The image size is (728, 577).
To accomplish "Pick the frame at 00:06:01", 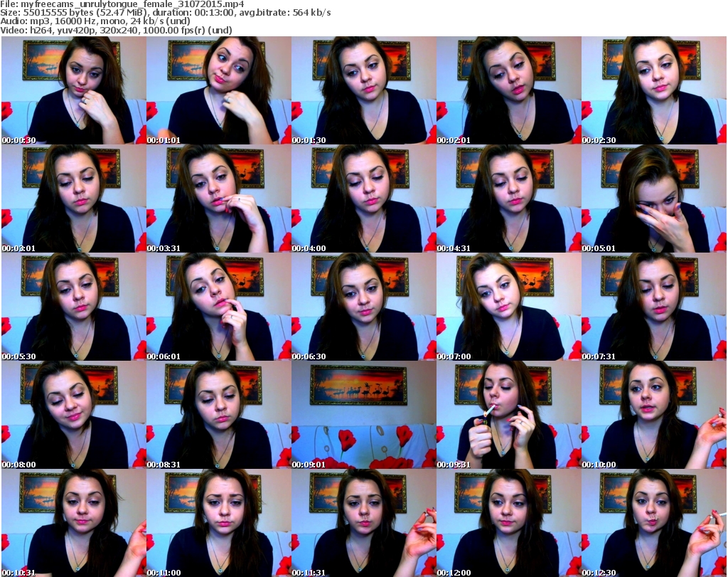I will [x=219, y=307].
